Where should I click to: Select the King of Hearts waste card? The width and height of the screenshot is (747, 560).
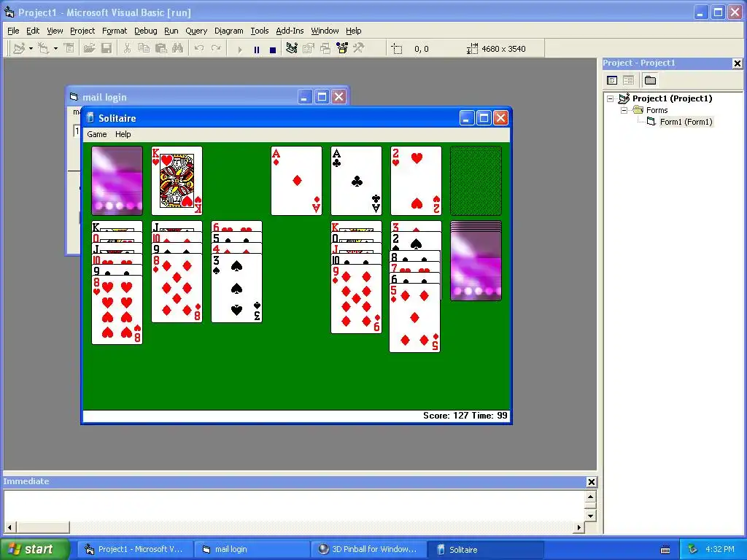tap(177, 181)
